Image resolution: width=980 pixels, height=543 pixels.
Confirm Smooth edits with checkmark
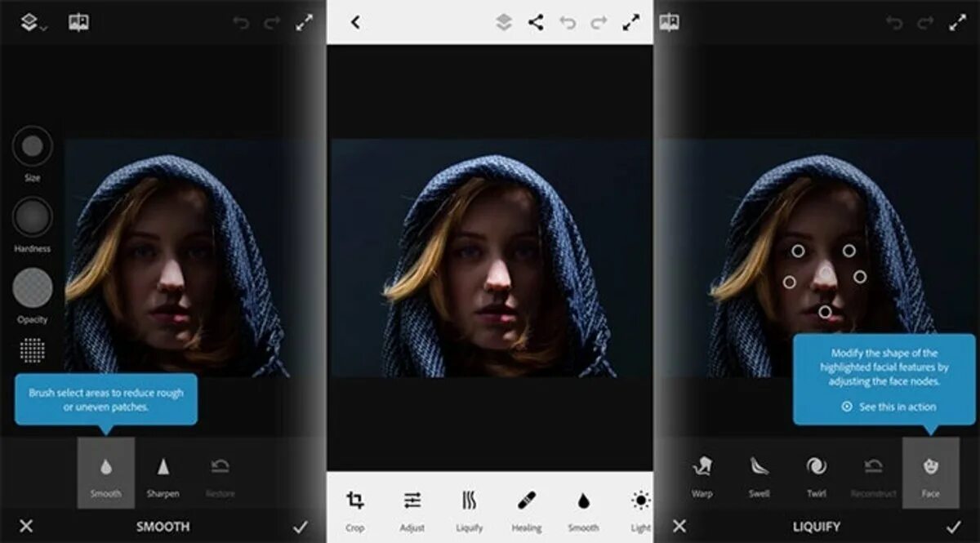pyautogui.click(x=301, y=527)
